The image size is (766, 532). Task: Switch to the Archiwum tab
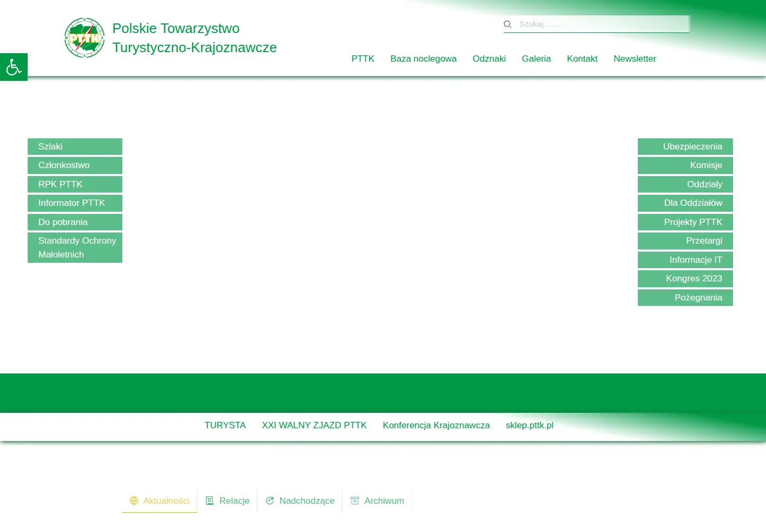point(377,501)
